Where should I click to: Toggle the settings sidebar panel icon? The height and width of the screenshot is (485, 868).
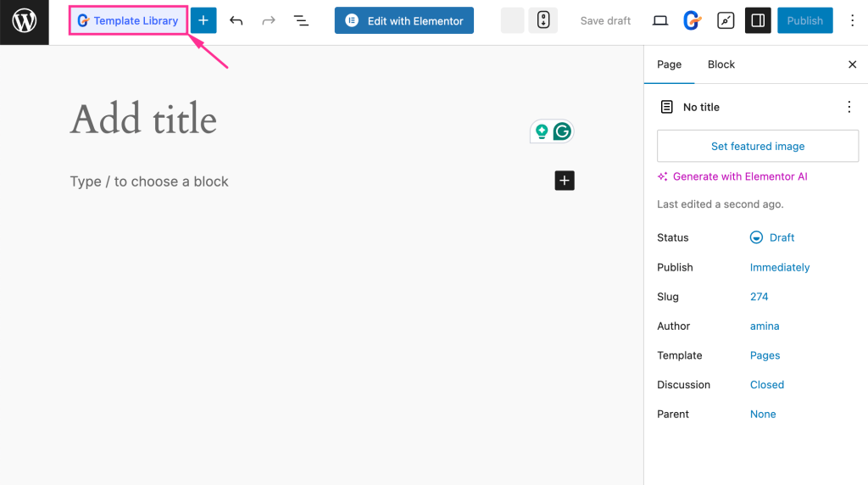pos(758,20)
